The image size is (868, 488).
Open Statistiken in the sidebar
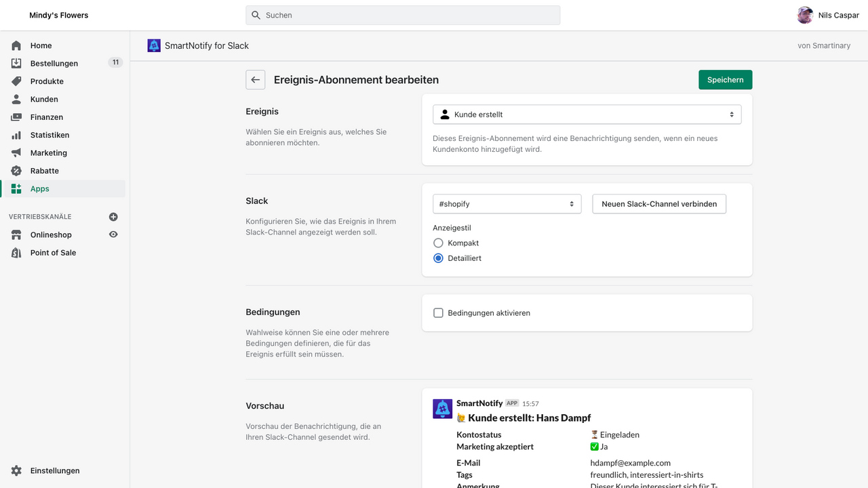50,135
